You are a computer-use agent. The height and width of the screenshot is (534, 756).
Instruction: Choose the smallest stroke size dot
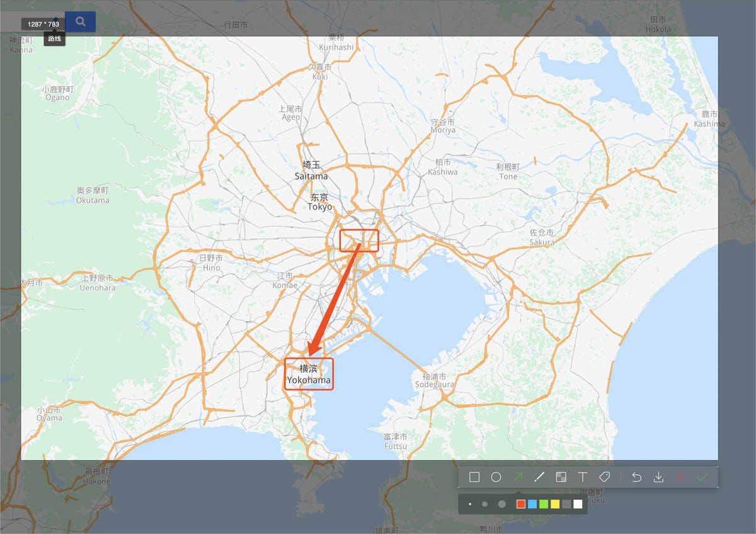tap(470, 504)
